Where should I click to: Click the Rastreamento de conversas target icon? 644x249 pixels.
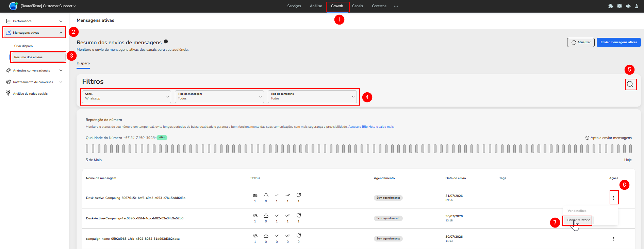coord(9,82)
